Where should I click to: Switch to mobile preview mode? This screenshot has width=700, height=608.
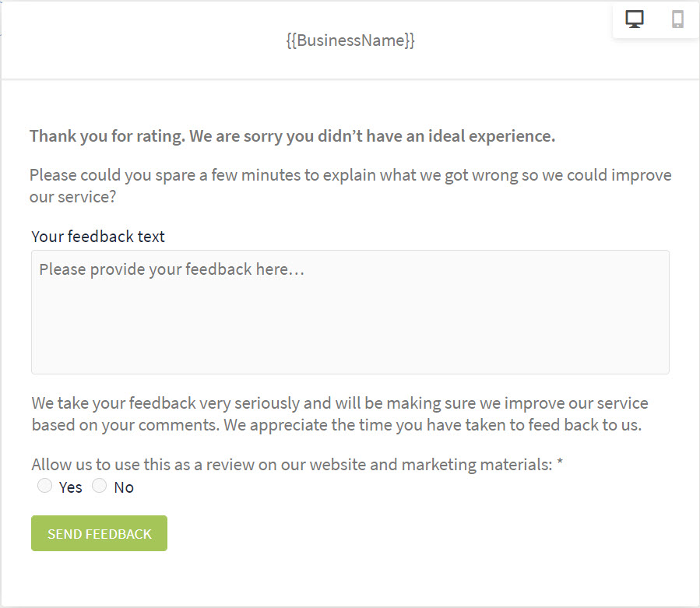click(677, 19)
